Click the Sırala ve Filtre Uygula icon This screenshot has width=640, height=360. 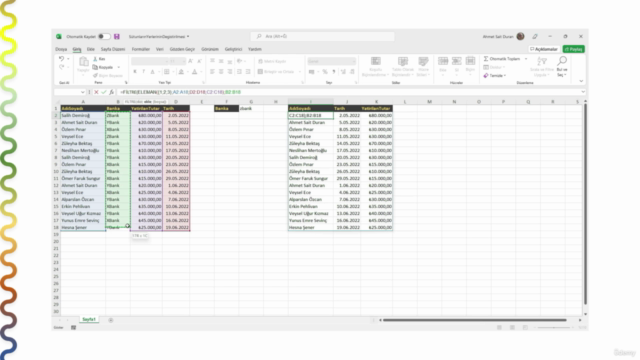coord(542,61)
